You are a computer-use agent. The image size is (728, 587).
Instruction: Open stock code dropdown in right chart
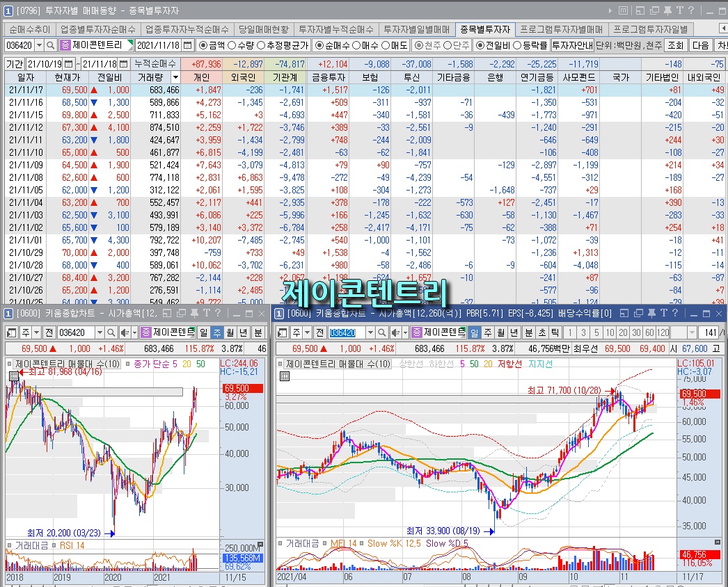(x=370, y=332)
